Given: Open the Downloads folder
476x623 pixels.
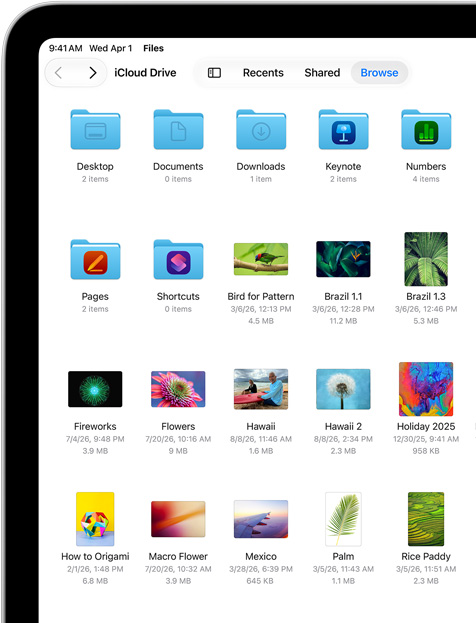Looking at the screenshot, I should [x=261, y=130].
